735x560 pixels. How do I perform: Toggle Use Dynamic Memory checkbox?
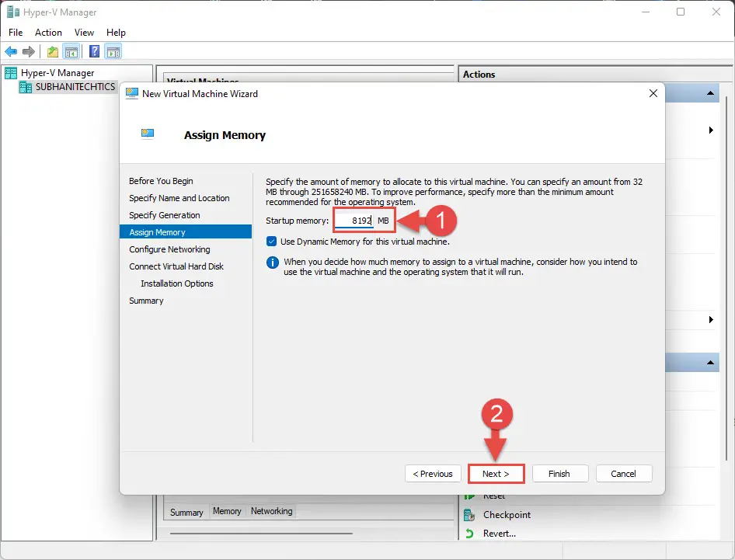click(x=271, y=242)
